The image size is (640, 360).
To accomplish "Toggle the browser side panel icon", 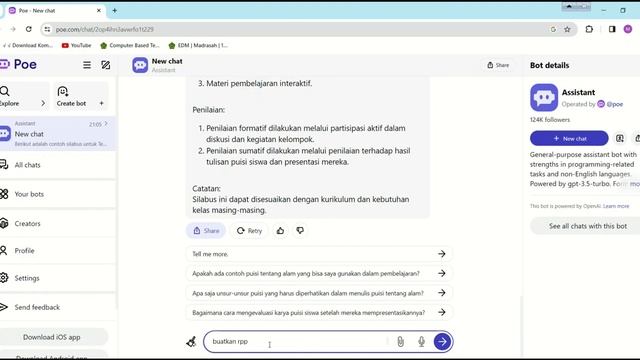I will coord(612,29).
